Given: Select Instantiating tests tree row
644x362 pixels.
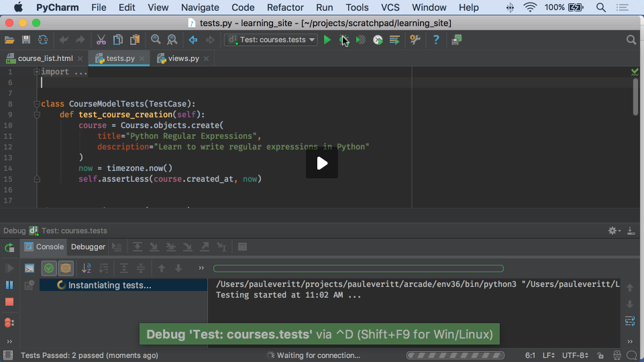Looking at the screenshot, I should pos(123,285).
